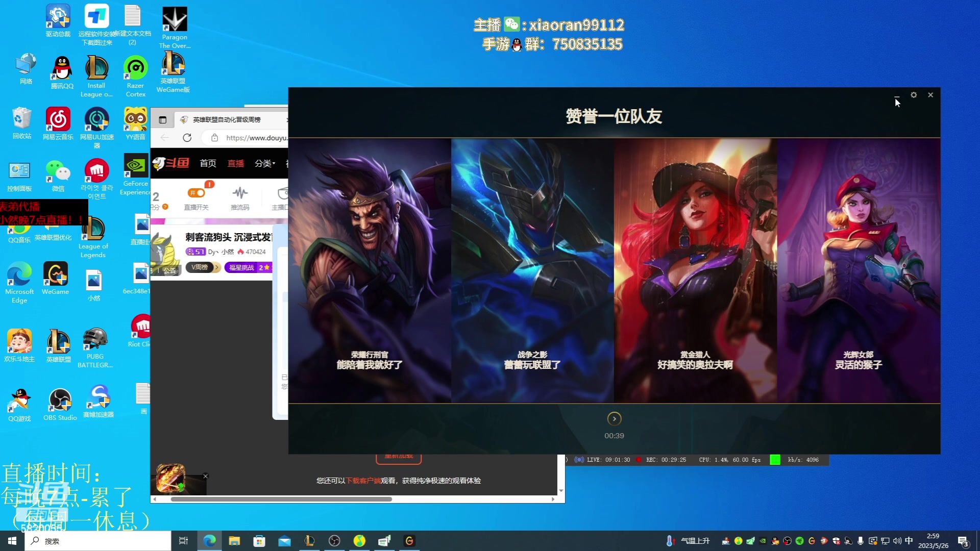The width and height of the screenshot is (980, 551).
Task: Open the Windows Start menu
Action: coord(12,541)
